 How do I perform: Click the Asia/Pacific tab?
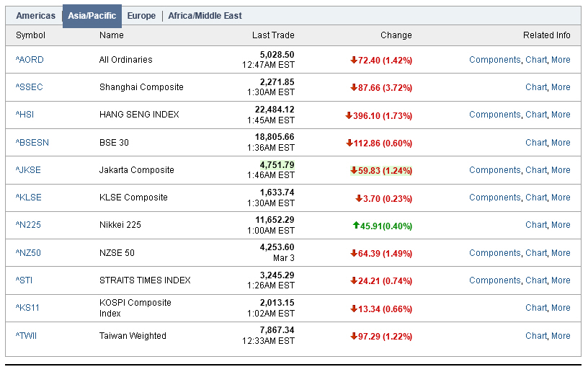[92, 16]
